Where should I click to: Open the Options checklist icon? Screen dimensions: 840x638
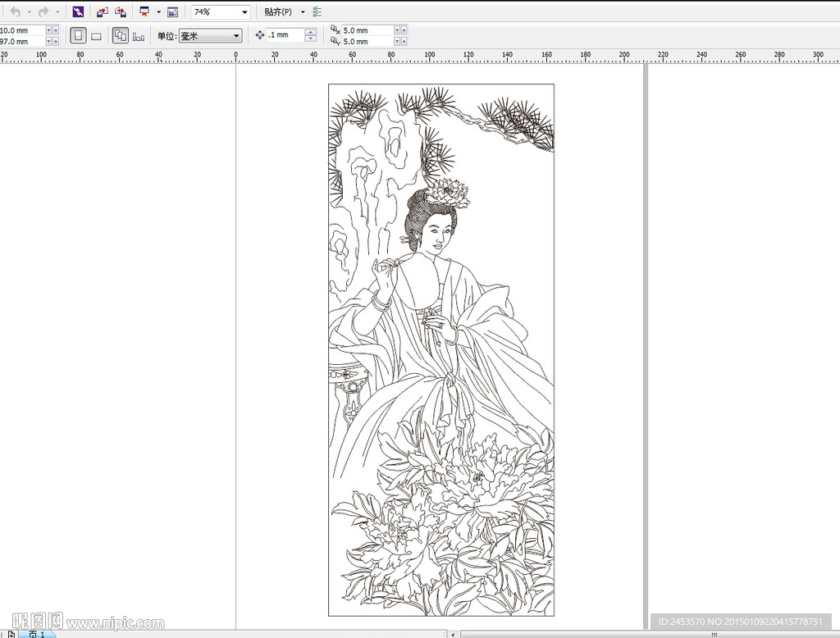[317, 11]
